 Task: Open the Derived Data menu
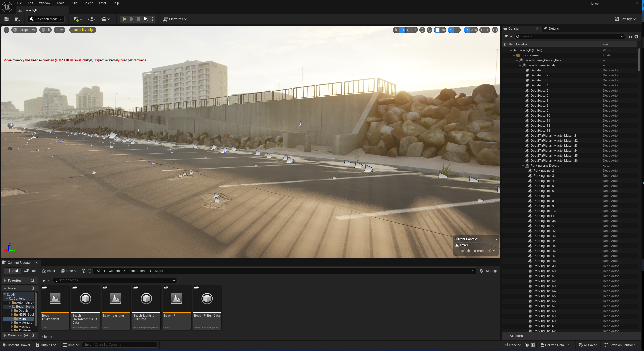555,345
